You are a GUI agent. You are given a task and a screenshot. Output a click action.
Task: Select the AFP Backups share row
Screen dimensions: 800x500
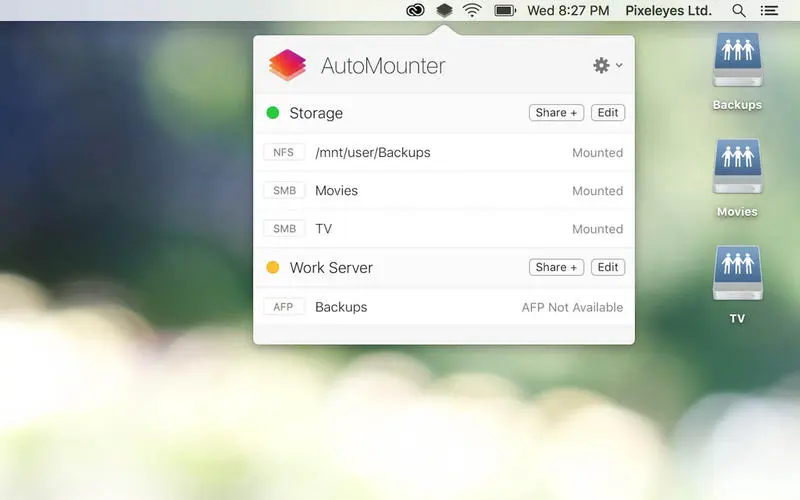[443, 307]
